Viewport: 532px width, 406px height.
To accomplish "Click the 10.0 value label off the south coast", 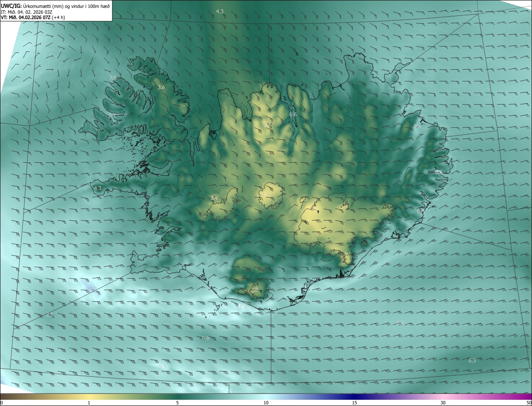I will 243,307.
